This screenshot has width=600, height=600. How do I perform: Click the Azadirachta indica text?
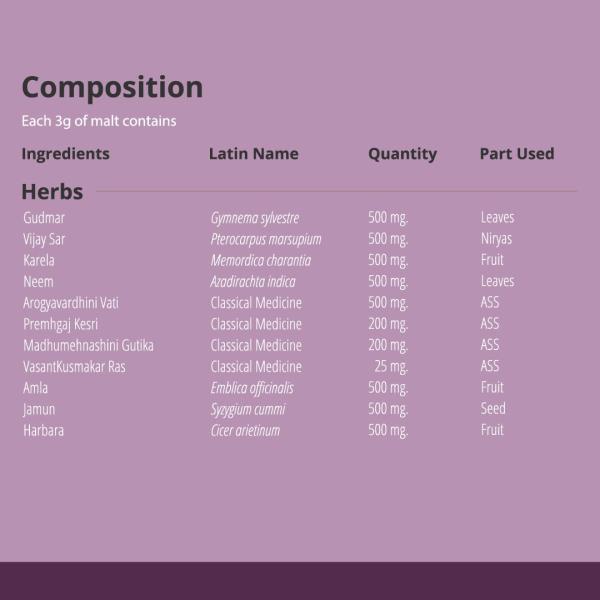[x=252, y=282]
